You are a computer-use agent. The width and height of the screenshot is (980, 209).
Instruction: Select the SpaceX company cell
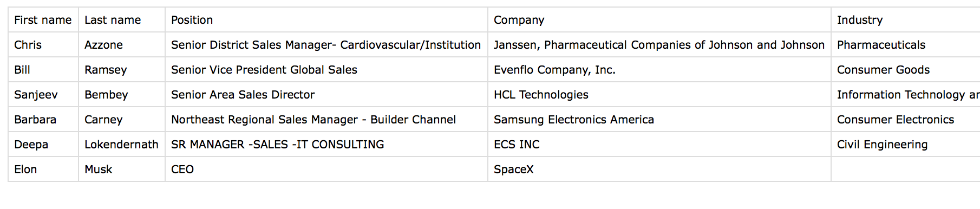coord(659,169)
